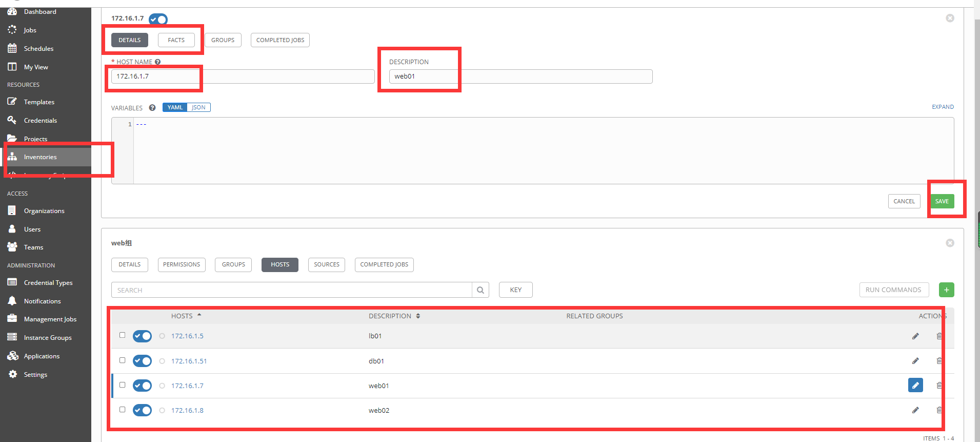Viewport: 980px width, 442px height.
Task: Open Projects in the sidebar
Action: point(35,139)
